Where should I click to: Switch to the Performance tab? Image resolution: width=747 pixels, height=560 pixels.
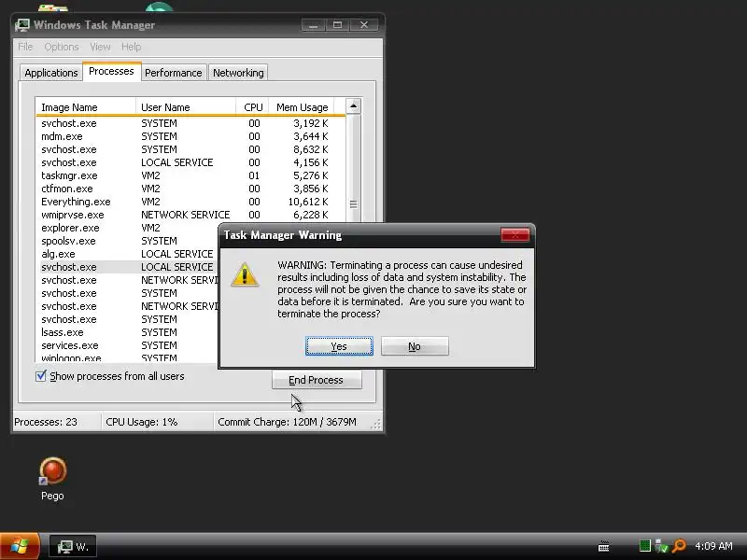(174, 73)
